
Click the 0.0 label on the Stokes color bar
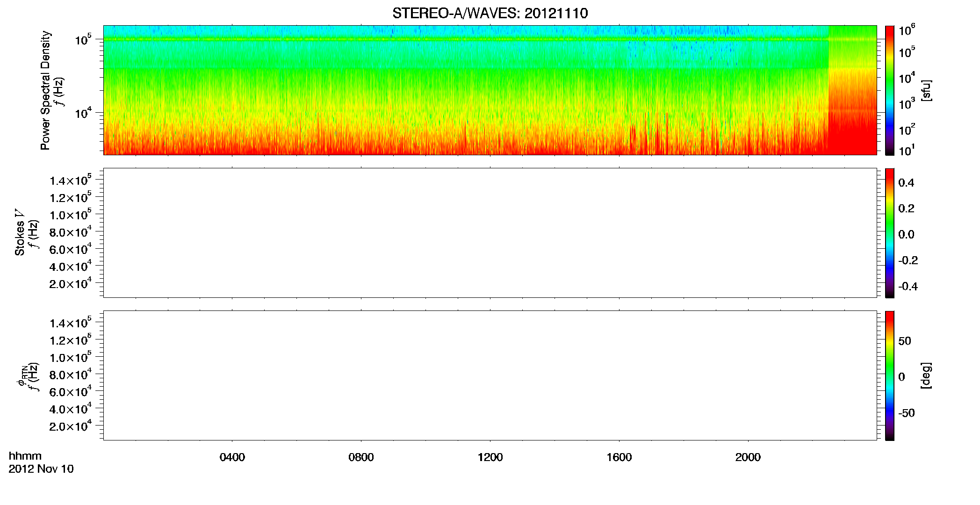(906, 235)
